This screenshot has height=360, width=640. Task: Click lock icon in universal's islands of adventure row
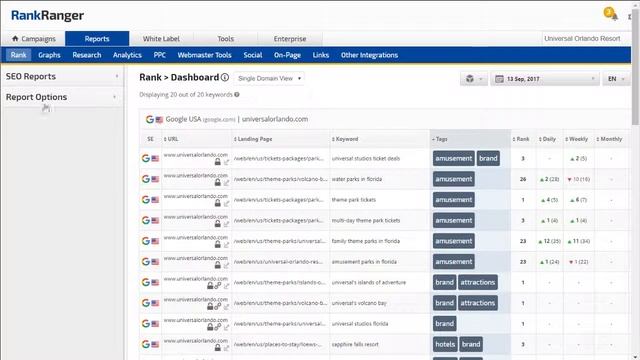pyautogui.click(x=210, y=286)
